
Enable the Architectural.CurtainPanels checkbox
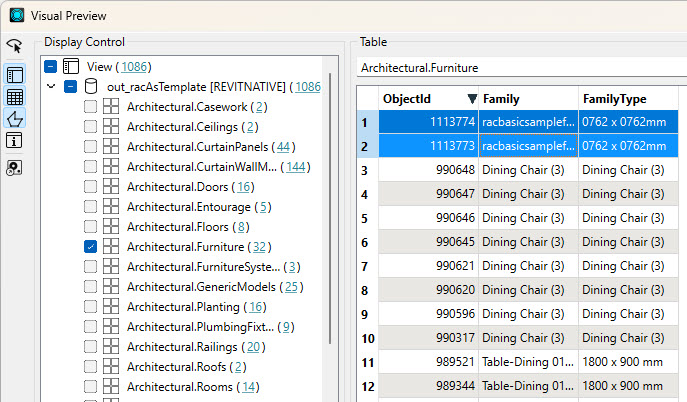pyautogui.click(x=90, y=147)
